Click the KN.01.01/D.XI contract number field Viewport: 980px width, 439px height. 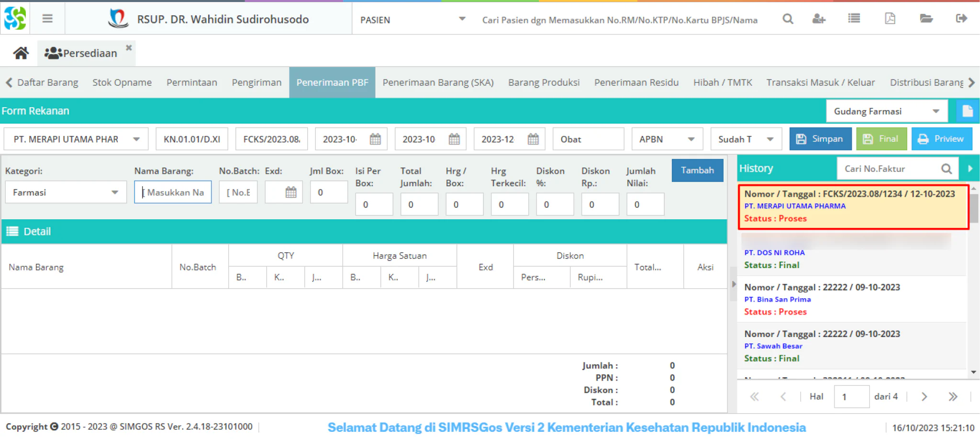pos(192,139)
